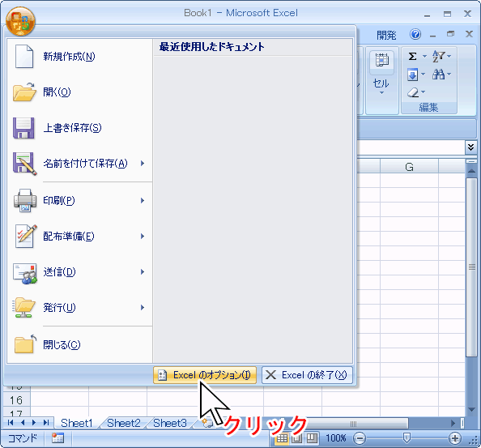
Task: Click the macro record icon in status bar
Action: (x=57, y=438)
